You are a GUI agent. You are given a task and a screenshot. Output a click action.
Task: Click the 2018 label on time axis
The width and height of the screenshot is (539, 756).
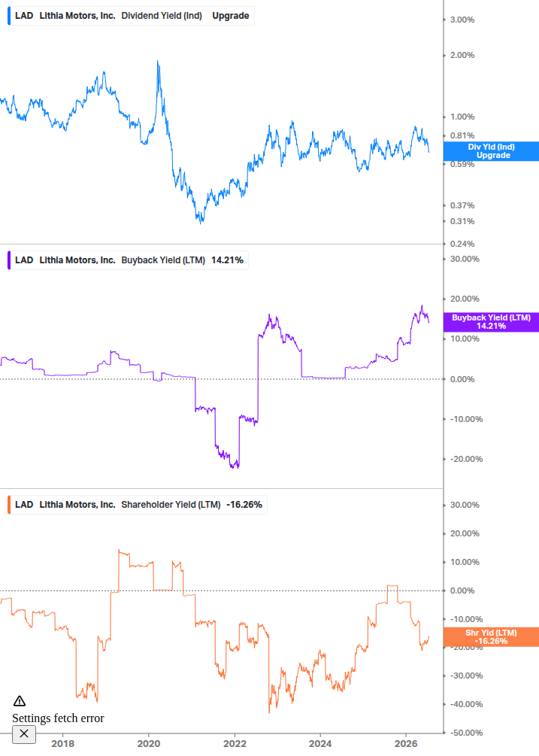pyautogui.click(x=62, y=743)
